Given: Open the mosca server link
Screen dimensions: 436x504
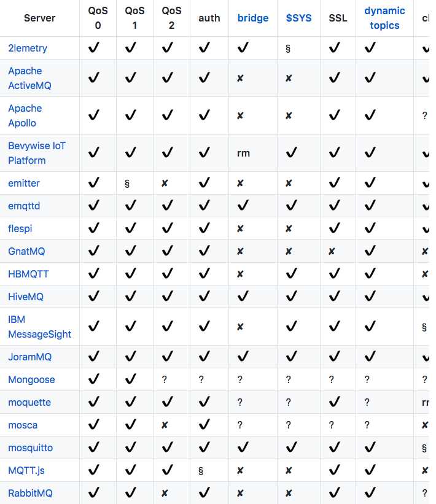Looking at the screenshot, I should (23, 425).
